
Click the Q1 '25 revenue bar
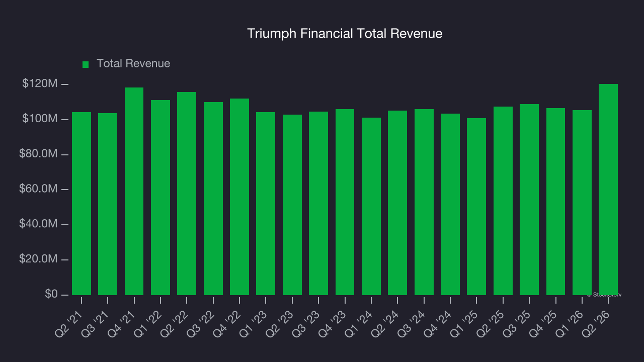(476, 207)
